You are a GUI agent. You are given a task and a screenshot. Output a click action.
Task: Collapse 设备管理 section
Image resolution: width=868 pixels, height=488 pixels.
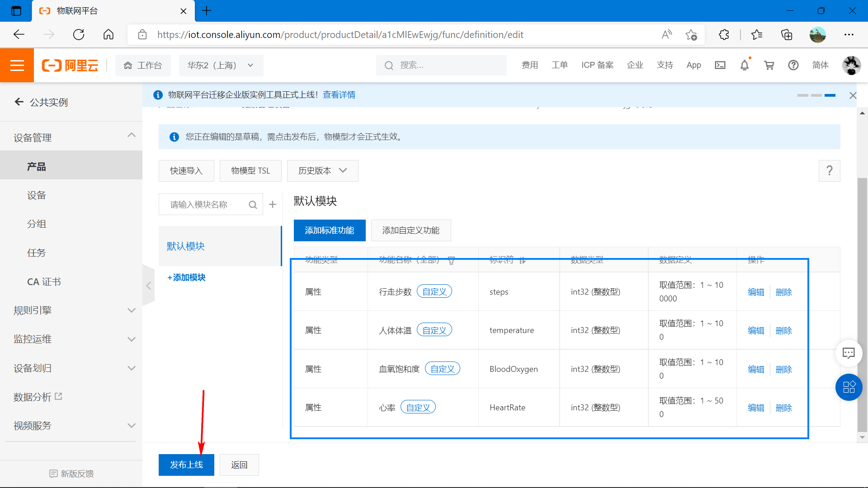(132, 135)
